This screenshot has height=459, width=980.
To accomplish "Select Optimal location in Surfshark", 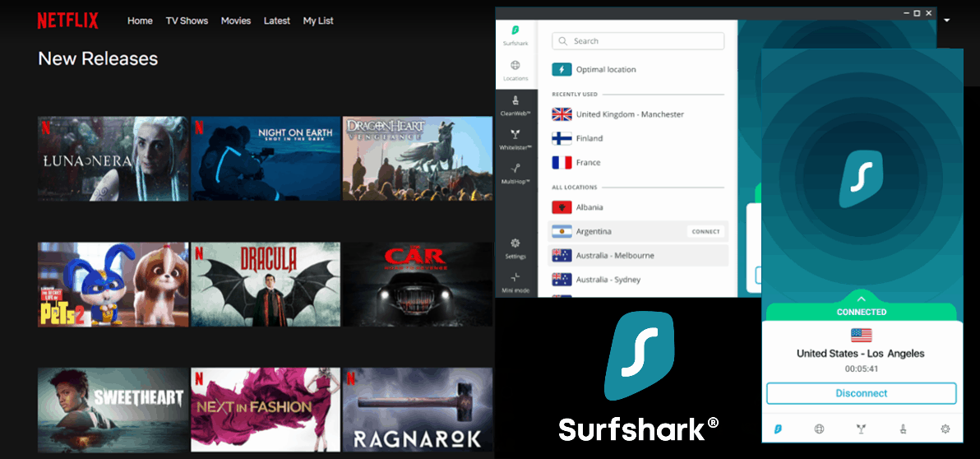I will [x=638, y=69].
